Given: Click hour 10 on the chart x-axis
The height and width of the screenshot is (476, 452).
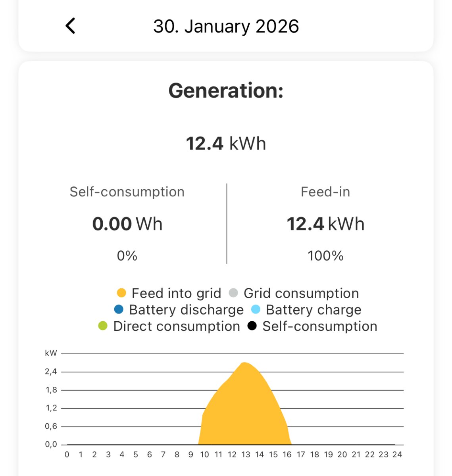Looking at the screenshot, I should tap(204, 455).
